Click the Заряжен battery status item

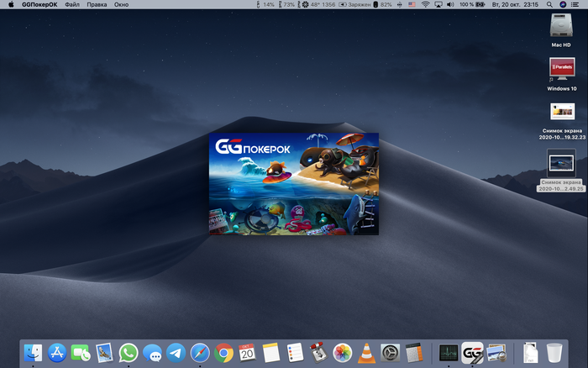pos(354,4)
